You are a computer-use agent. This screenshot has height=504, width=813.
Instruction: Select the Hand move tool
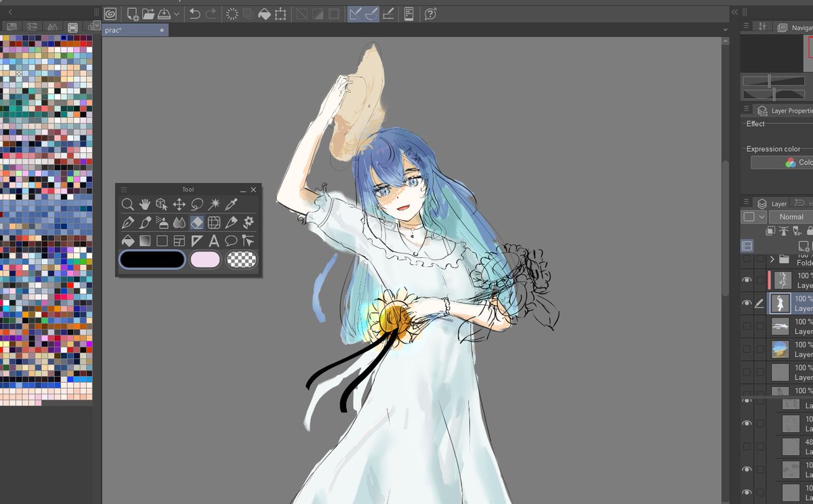pyautogui.click(x=145, y=204)
